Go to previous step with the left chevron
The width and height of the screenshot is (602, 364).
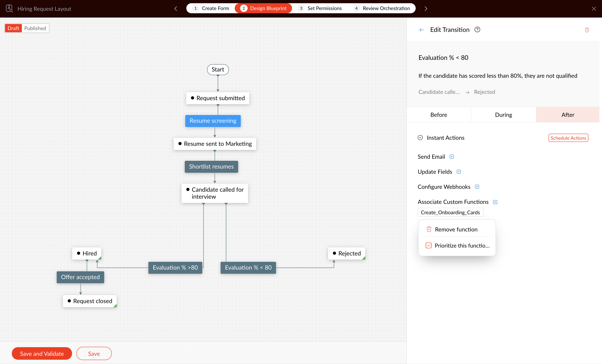176,9
